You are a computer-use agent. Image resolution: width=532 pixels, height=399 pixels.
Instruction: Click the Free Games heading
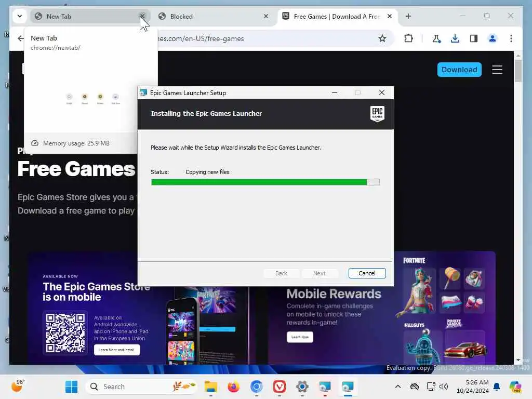click(x=76, y=169)
